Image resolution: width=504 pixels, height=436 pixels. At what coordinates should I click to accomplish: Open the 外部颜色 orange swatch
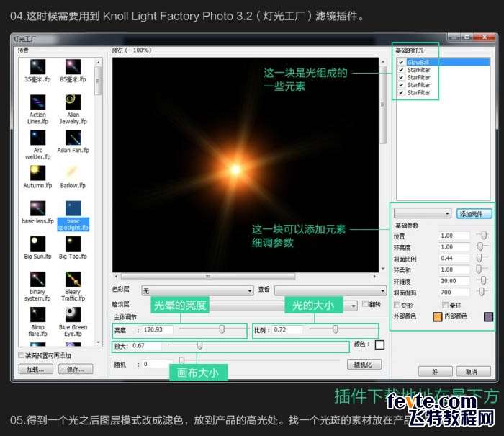438,316
